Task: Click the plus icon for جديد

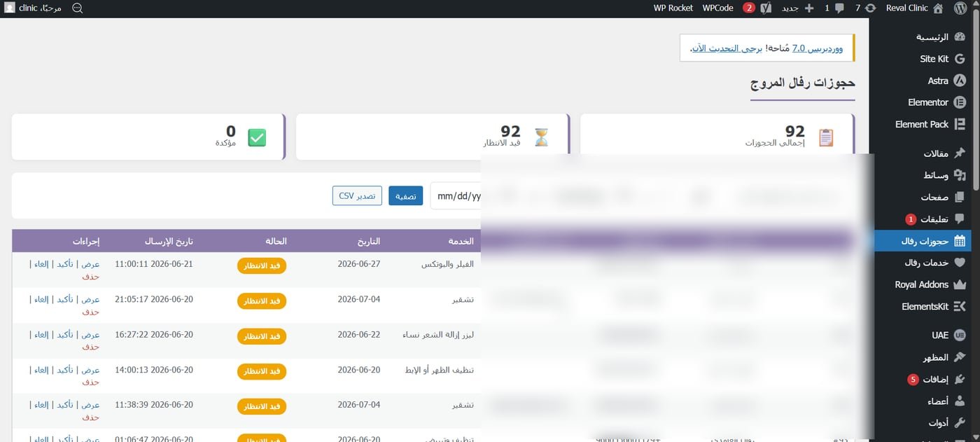Action: (x=810, y=8)
